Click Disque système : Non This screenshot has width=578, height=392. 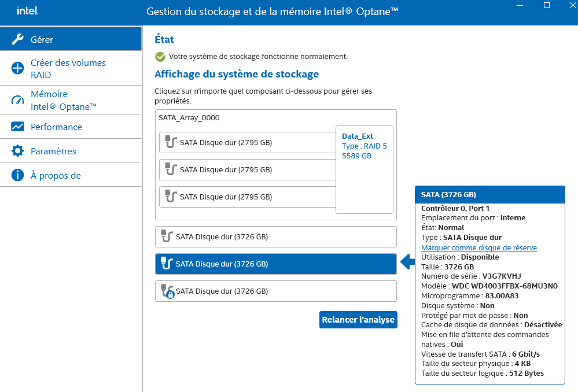458,306
